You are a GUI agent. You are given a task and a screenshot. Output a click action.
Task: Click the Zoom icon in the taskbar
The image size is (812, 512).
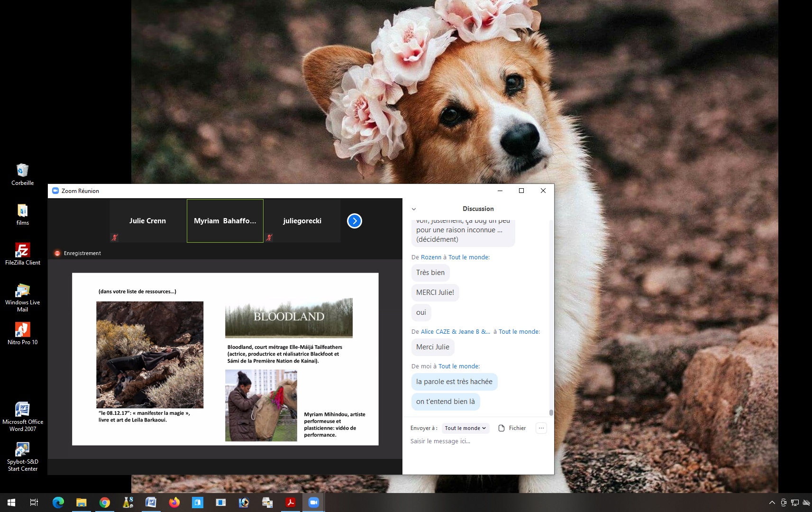tap(313, 503)
